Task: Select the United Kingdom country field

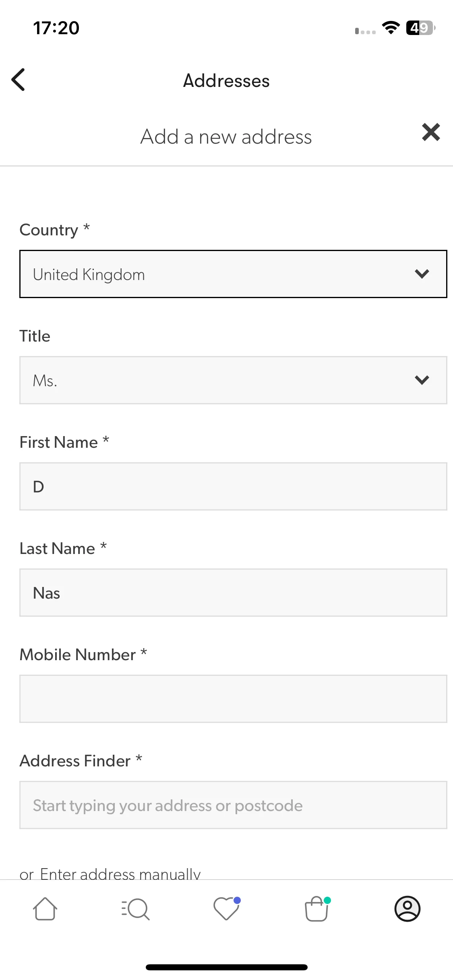Action: (x=233, y=274)
